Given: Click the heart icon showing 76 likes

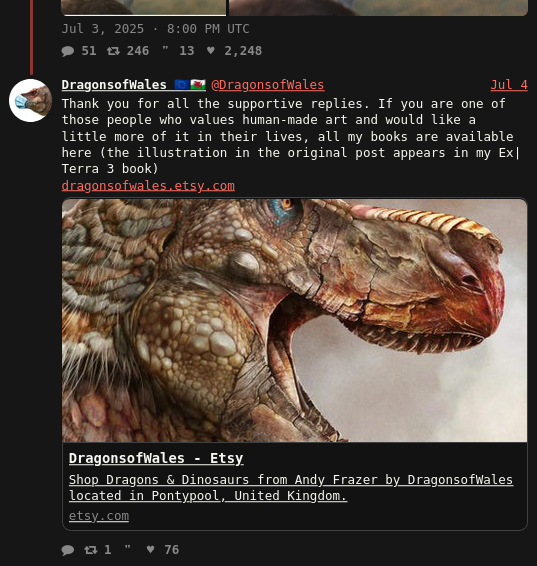Looking at the screenshot, I should (150, 549).
